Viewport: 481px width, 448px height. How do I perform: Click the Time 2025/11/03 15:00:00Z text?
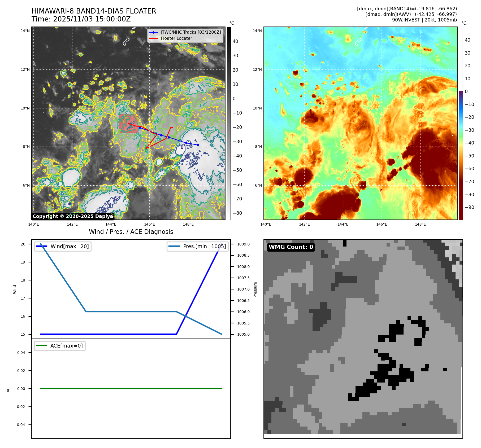[x=81, y=19]
